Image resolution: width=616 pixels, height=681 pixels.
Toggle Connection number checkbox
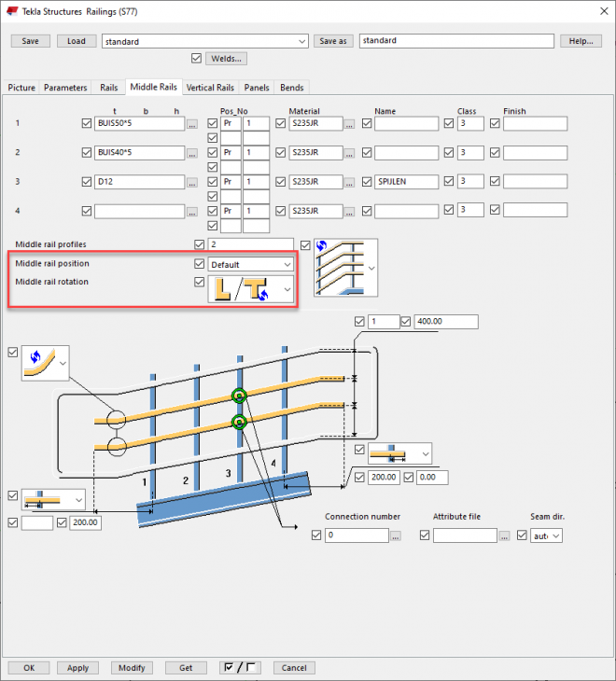[x=316, y=535]
